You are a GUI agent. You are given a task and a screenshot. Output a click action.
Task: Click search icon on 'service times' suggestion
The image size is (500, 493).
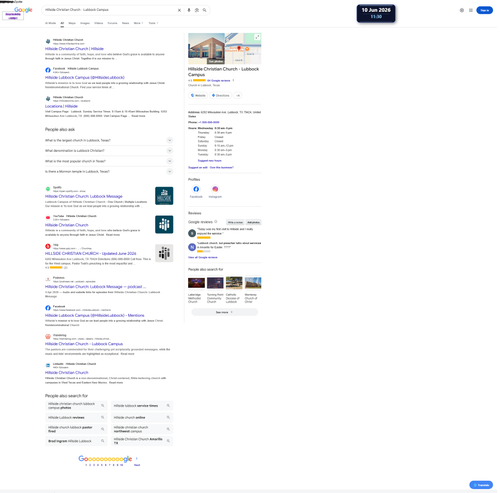(168, 406)
